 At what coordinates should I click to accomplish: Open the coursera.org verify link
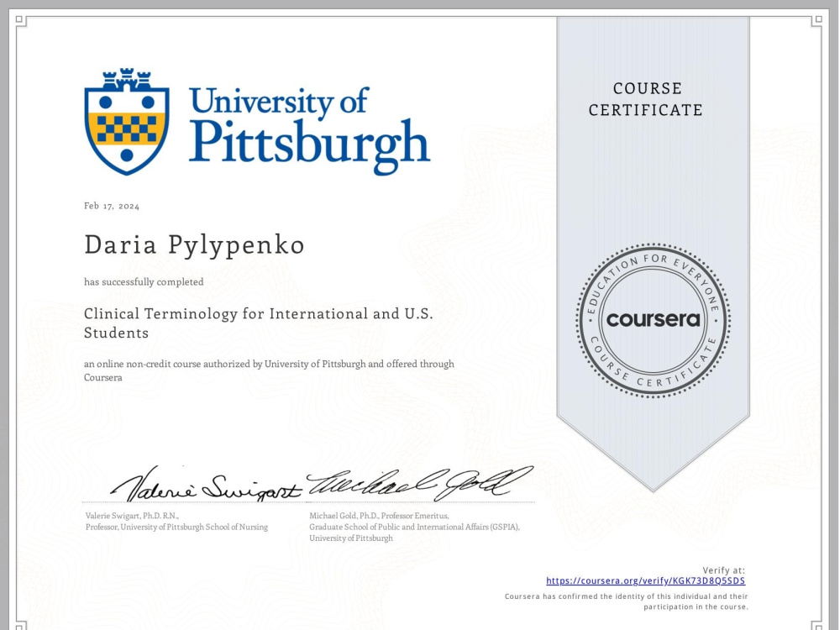click(645, 580)
